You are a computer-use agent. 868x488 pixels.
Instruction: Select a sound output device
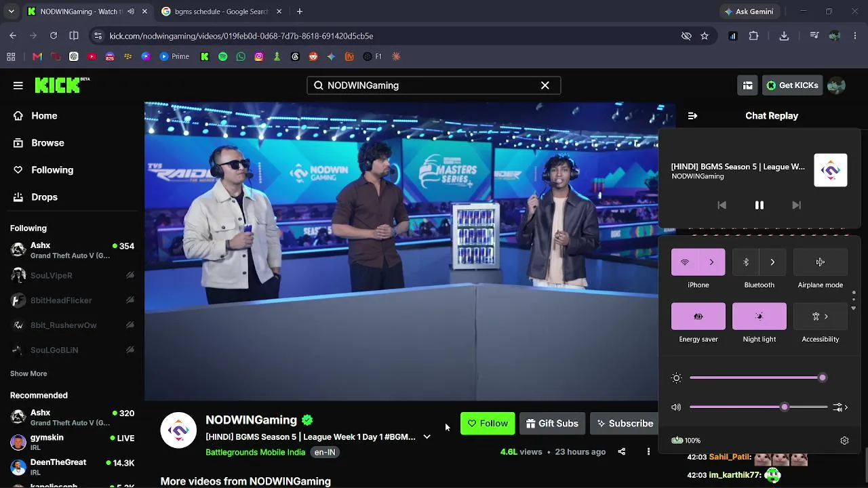(x=841, y=407)
